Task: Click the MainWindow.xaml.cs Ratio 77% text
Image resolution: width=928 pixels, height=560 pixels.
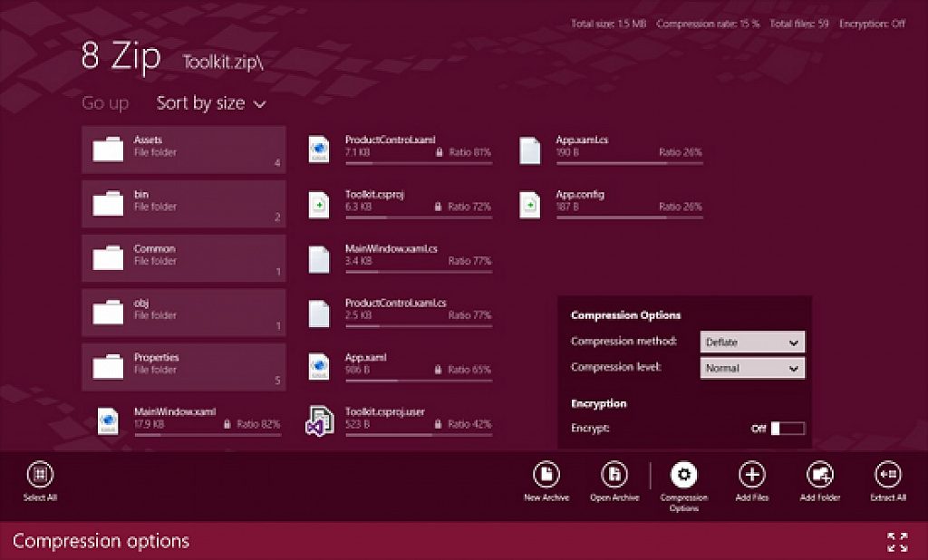Action: (470, 260)
